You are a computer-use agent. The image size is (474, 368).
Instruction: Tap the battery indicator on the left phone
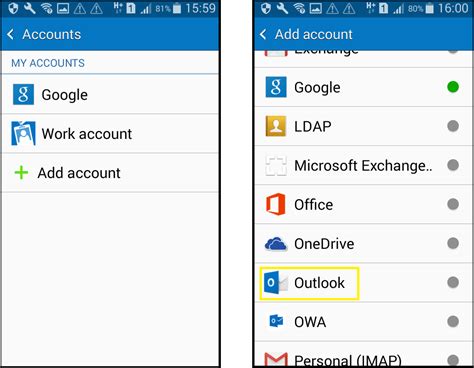tap(177, 8)
